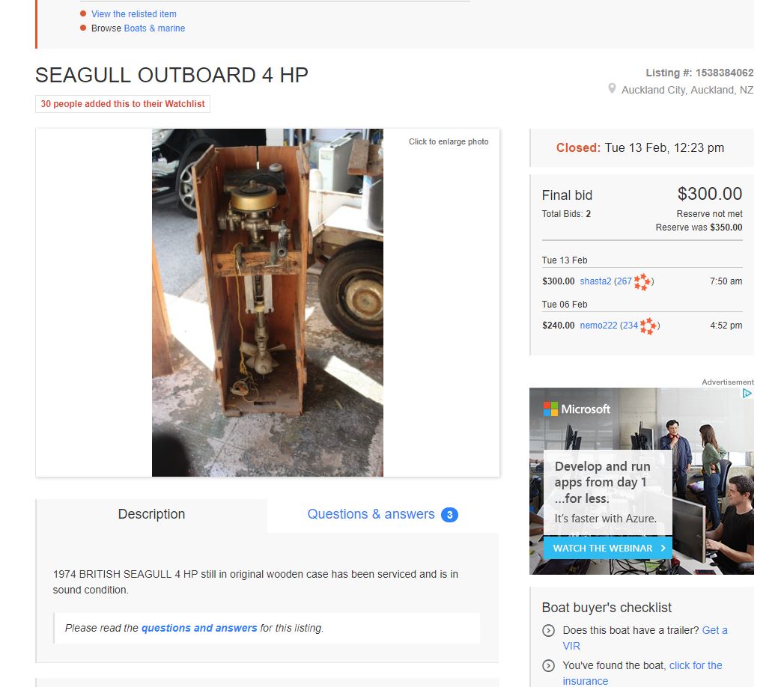Open bidder nemo222's profile link

[598, 326]
